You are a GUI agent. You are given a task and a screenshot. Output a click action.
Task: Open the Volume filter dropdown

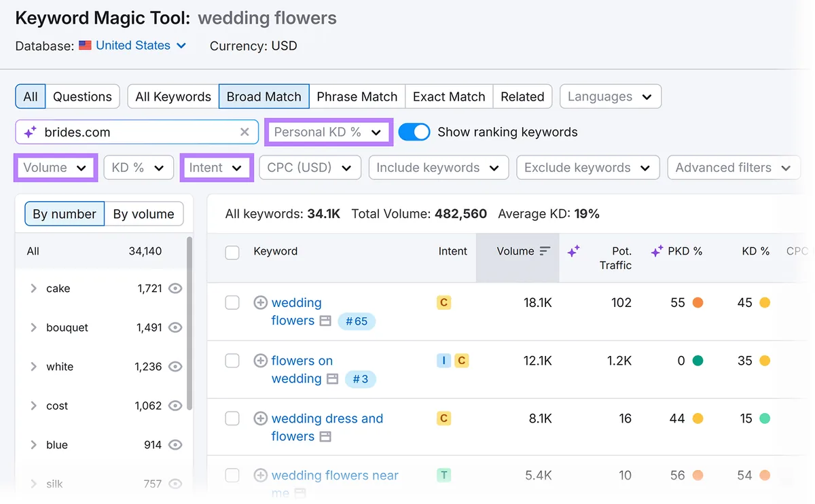55,168
